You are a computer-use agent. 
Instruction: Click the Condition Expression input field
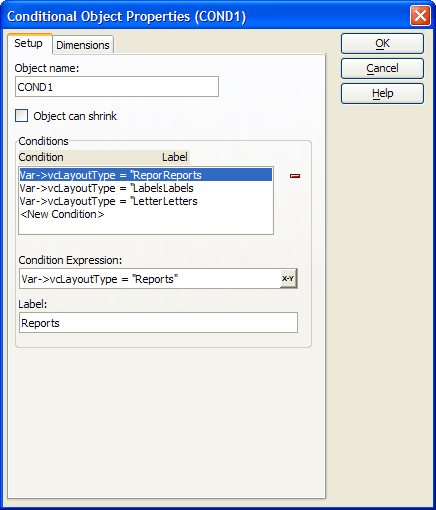coord(150,279)
